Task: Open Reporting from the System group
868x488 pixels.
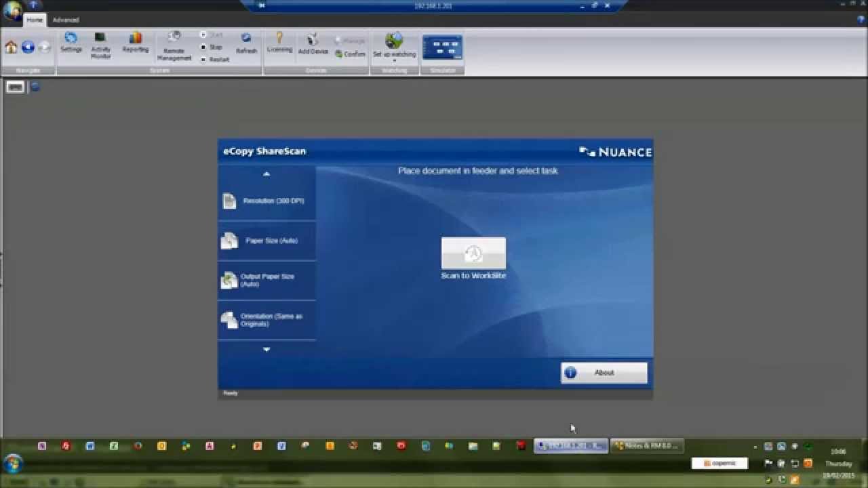Action: [x=136, y=42]
